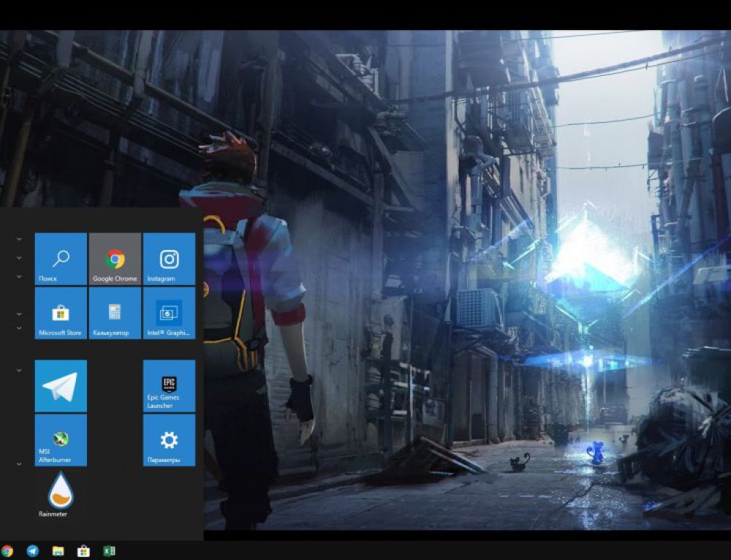Open the MSI Afterburner tile

tap(60, 440)
